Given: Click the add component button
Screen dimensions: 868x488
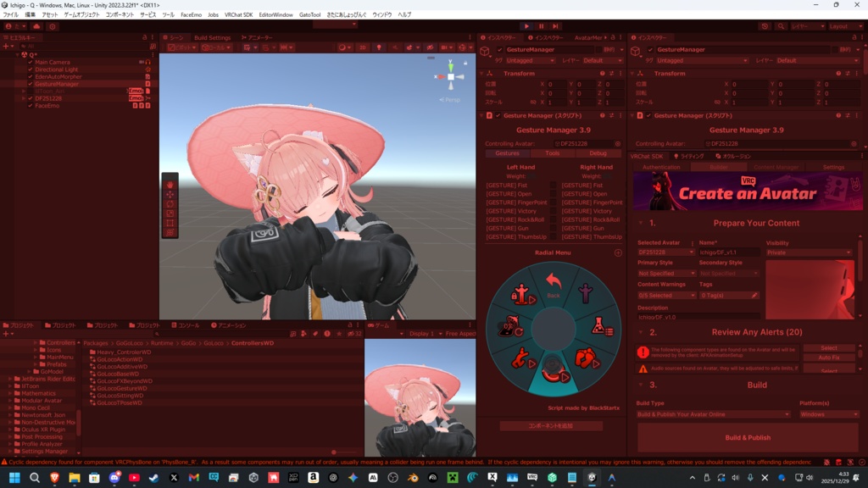Looking at the screenshot, I should 551,426.
